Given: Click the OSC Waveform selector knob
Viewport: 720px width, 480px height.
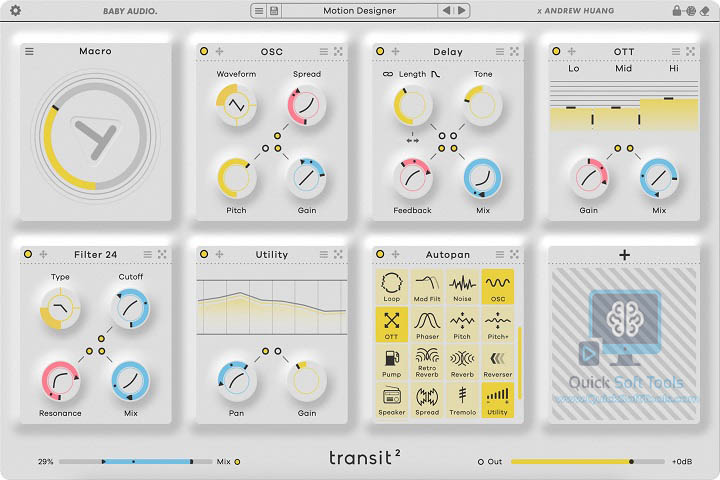Looking at the screenshot, I should pyautogui.click(x=236, y=106).
